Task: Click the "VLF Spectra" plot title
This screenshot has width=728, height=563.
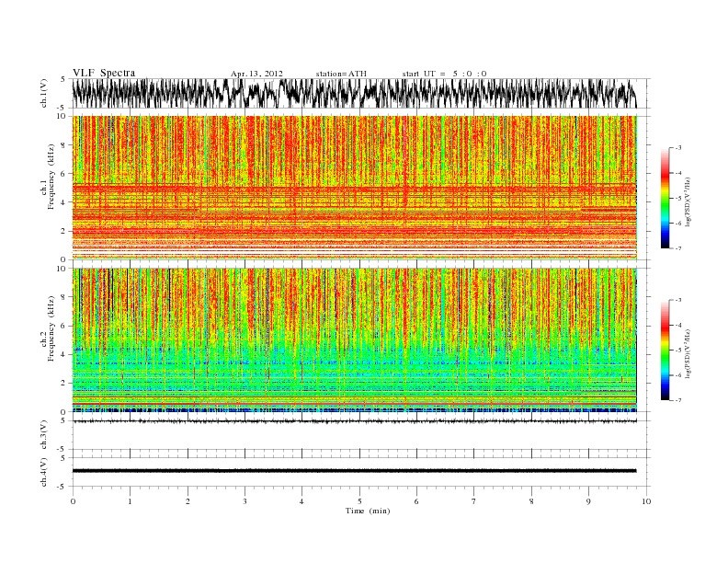Action: (x=104, y=73)
